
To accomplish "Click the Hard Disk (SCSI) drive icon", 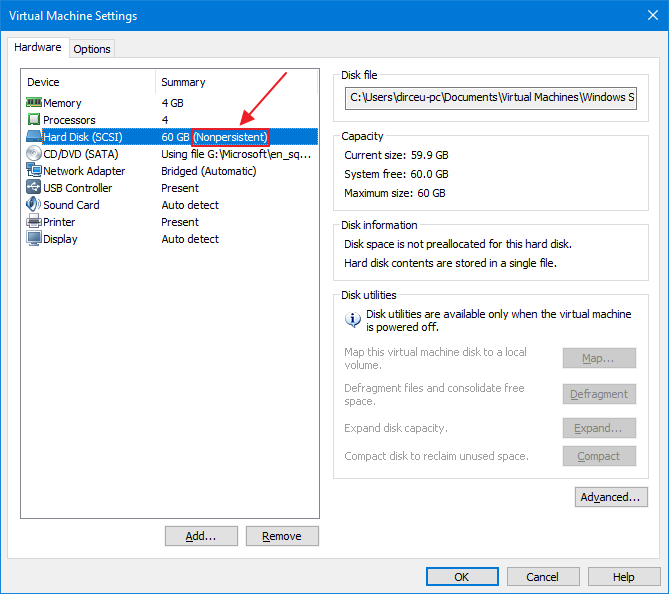I will pyautogui.click(x=34, y=137).
